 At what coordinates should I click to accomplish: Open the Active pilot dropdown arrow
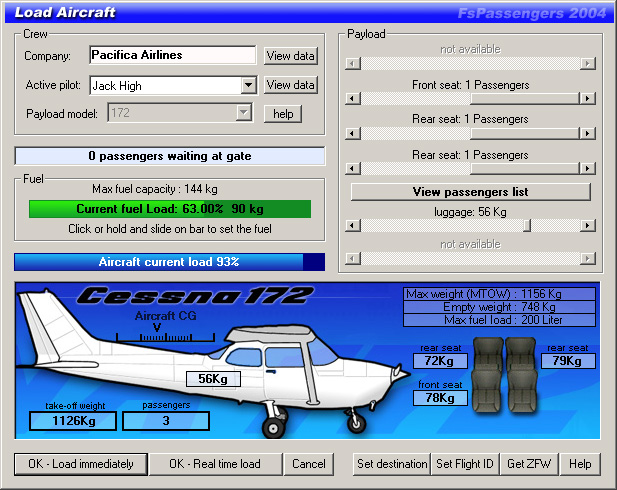pos(249,85)
